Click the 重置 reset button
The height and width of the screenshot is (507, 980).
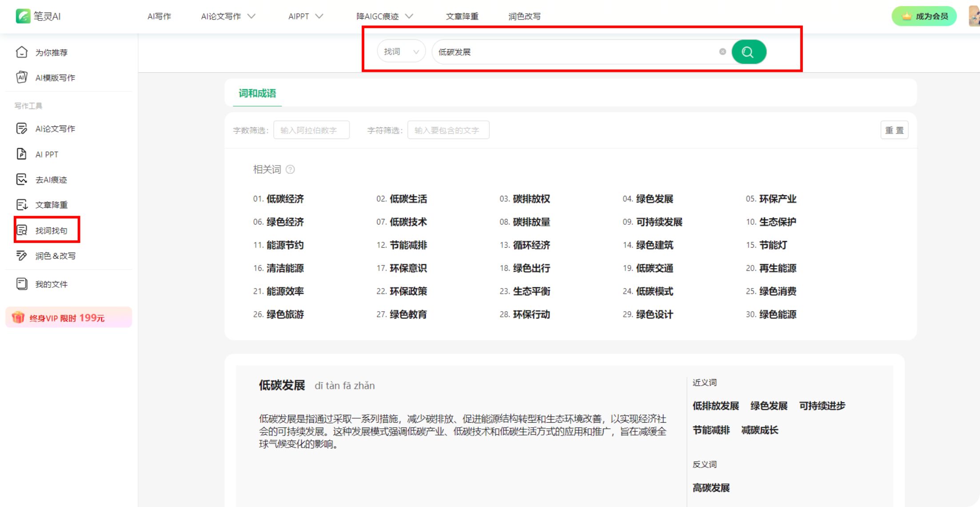[894, 130]
